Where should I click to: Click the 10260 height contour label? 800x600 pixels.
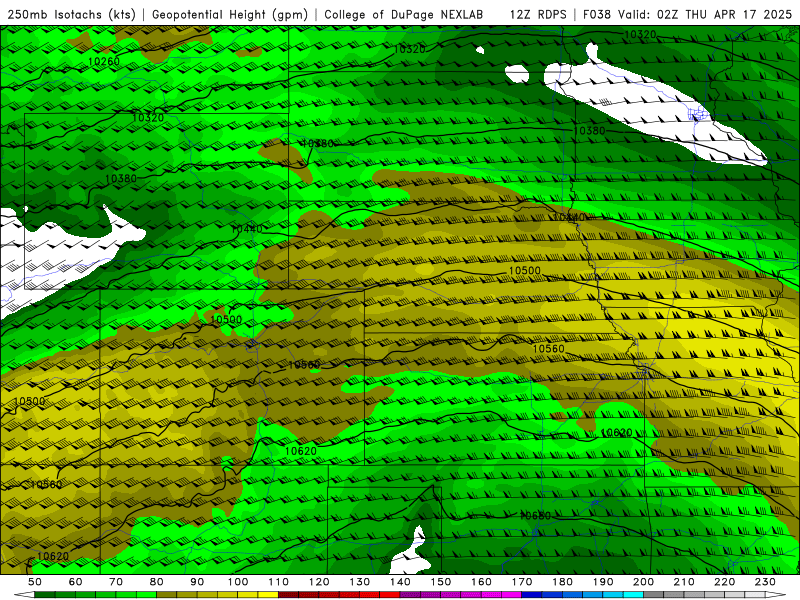point(104,61)
